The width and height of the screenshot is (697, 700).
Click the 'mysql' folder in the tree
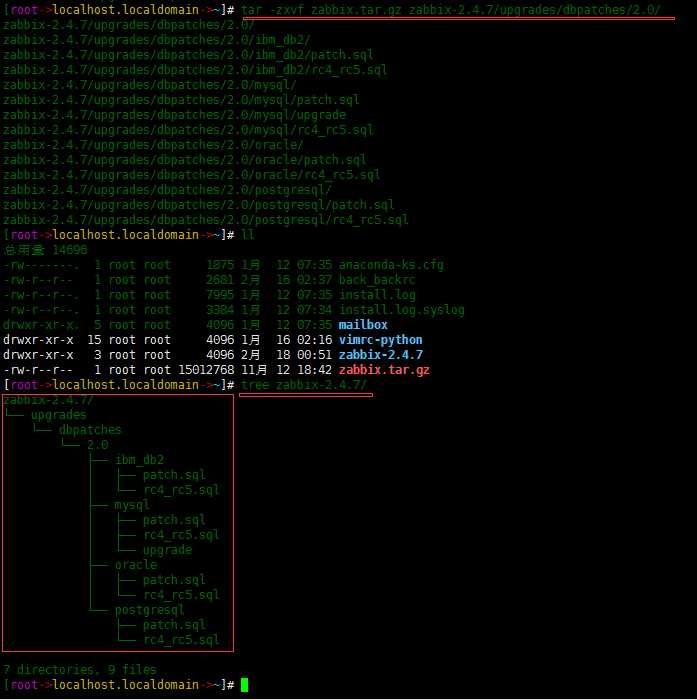(x=132, y=505)
